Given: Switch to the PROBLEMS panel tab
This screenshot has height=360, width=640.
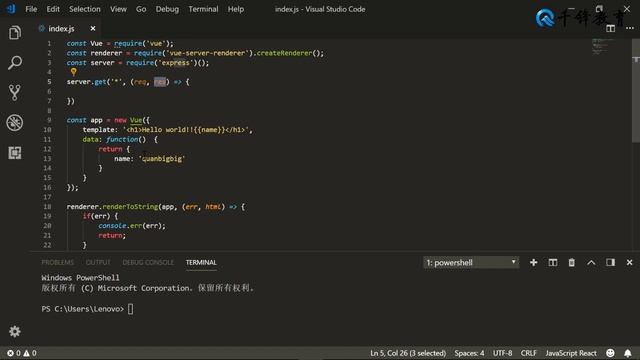Looking at the screenshot, I should [x=58, y=262].
